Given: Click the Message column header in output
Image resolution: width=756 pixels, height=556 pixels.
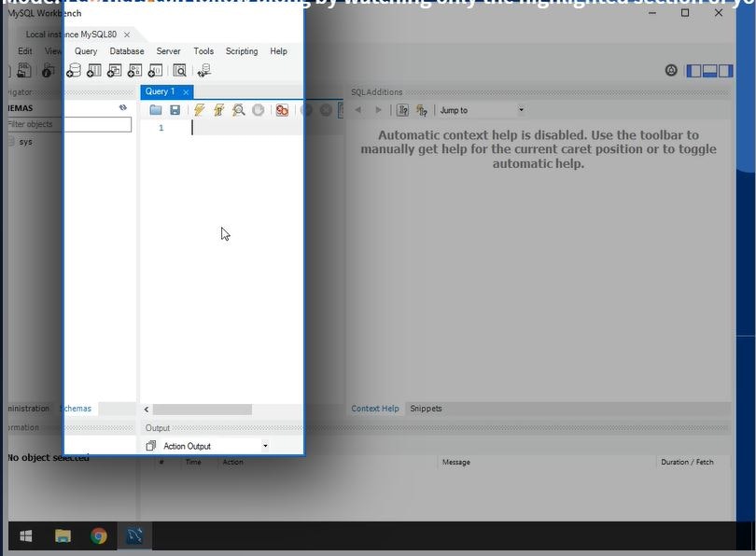Looking at the screenshot, I should 456,462.
